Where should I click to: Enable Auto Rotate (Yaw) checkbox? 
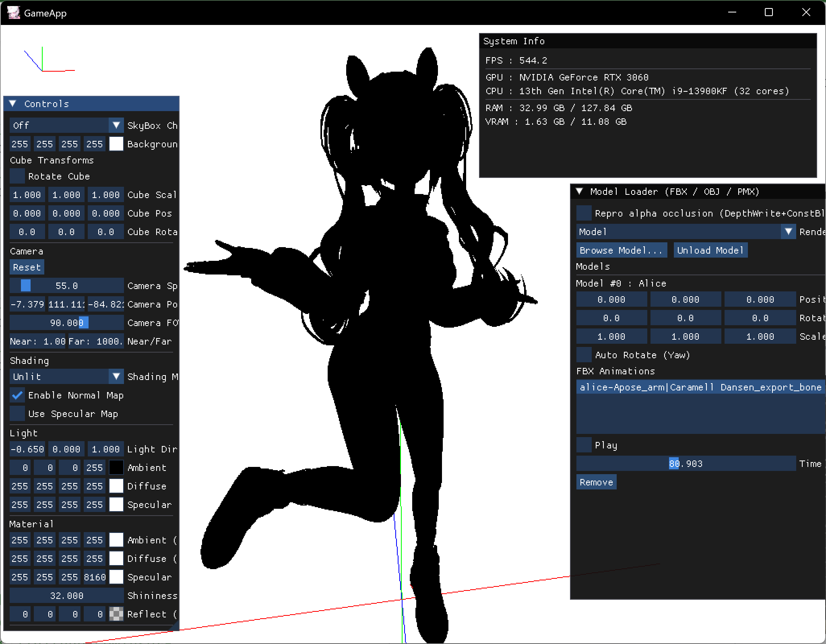[x=584, y=355]
